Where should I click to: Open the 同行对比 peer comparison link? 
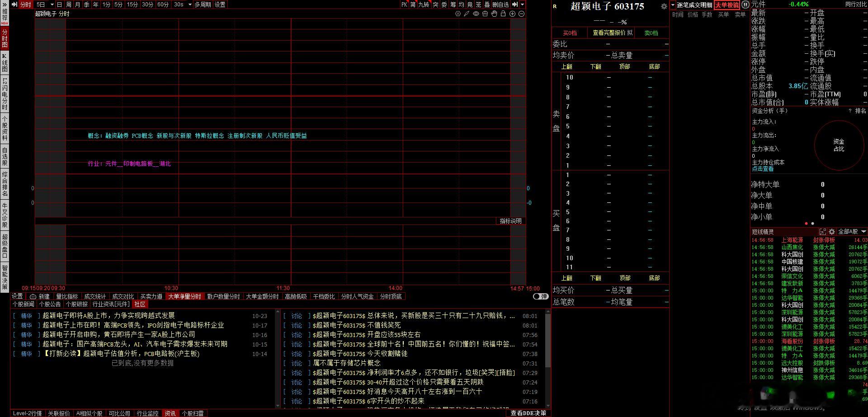tap(856, 5)
